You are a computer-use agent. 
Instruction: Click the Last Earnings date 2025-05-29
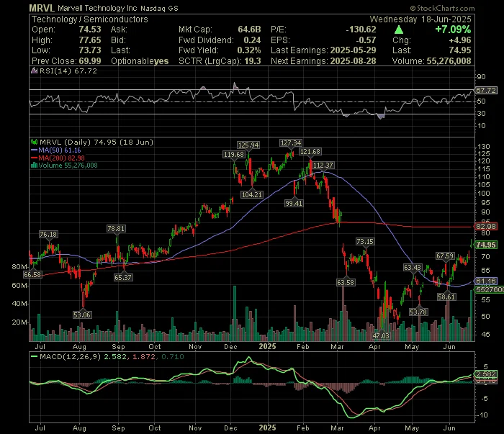click(x=354, y=50)
